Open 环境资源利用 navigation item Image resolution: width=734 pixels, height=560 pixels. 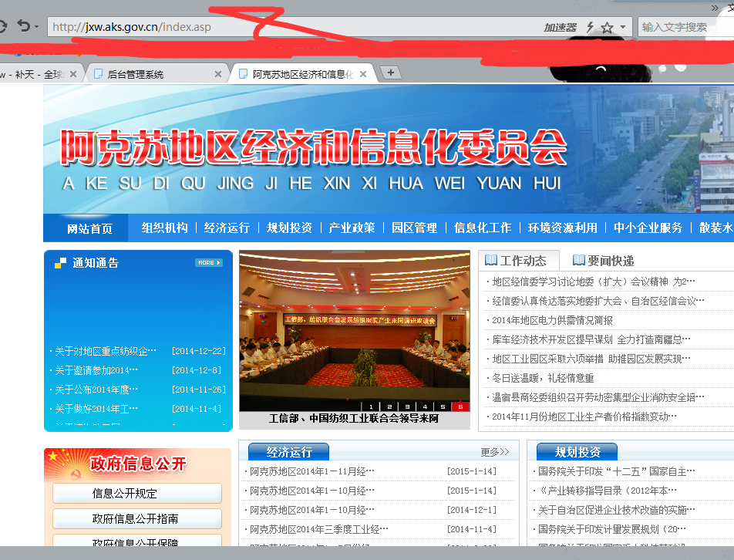pyautogui.click(x=563, y=228)
